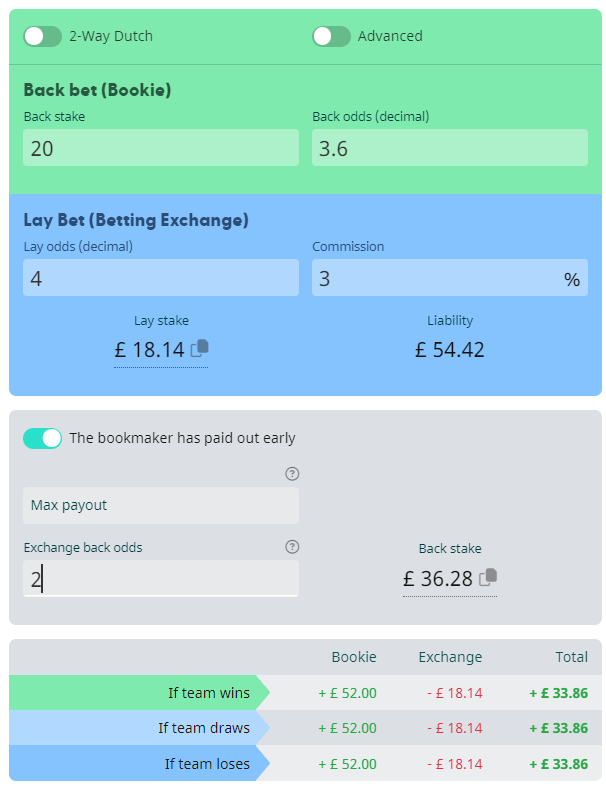Select the 'If team draws' result row
This screenshot has width=606, height=788.
click(x=306, y=728)
